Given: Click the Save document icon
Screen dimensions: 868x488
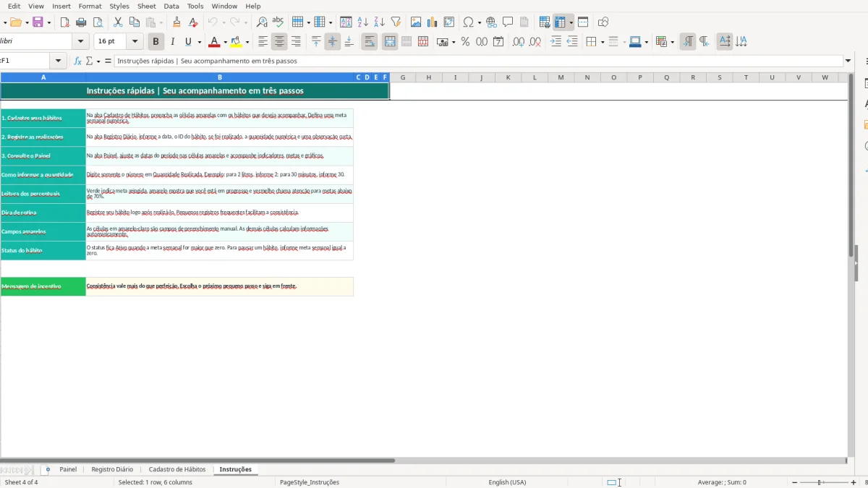Looking at the screenshot, I should (x=38, y=22).
